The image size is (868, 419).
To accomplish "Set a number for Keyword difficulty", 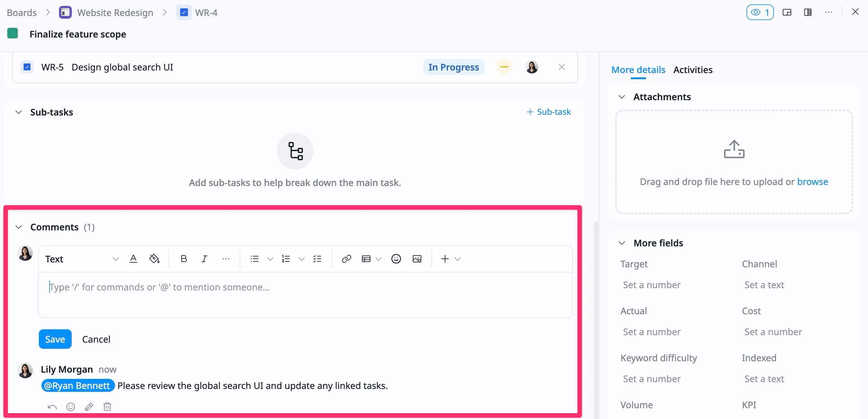I will [x=651, y=379].
